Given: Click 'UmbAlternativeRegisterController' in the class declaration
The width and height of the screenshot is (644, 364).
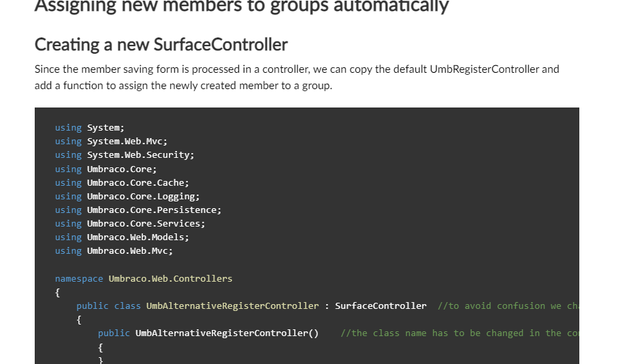Looking at the screenshot, I should (x=232, y=305).
